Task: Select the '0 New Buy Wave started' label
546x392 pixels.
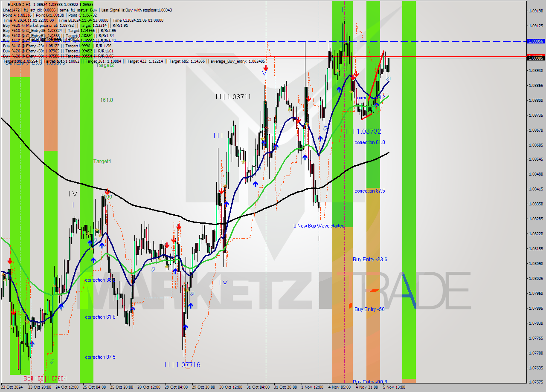Action: pos(319,226)
